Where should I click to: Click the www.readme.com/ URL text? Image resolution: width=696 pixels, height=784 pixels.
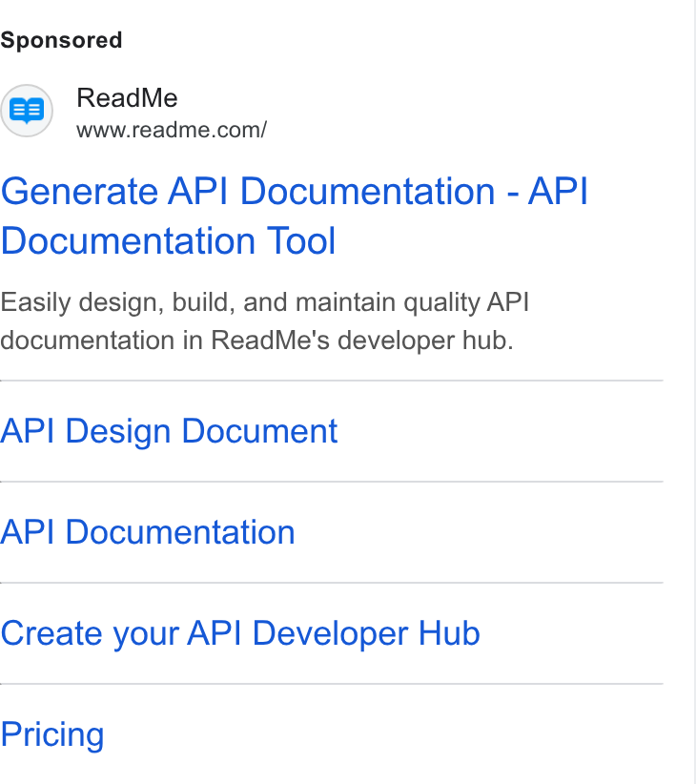172,130
